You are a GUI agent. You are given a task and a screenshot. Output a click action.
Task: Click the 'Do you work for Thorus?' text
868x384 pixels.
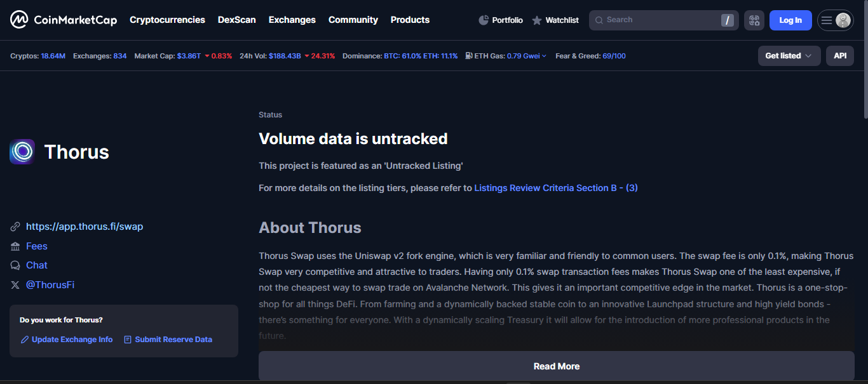click(x=61, y=320)
